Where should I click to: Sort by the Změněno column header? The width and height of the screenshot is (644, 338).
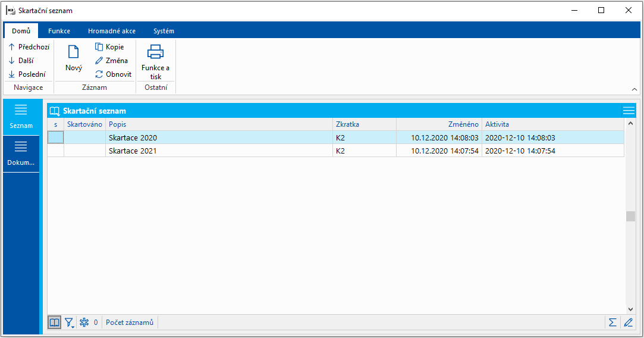click(x=439, y=124)
